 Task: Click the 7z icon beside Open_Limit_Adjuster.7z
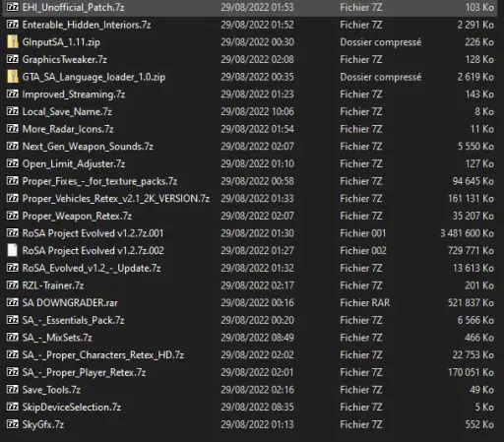pos(13,163)
